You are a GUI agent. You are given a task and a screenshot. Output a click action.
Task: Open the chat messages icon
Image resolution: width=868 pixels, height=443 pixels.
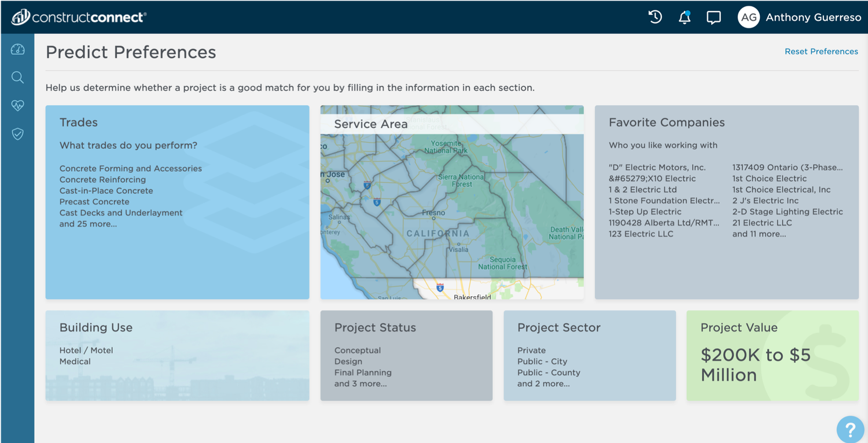pos(713,17)
